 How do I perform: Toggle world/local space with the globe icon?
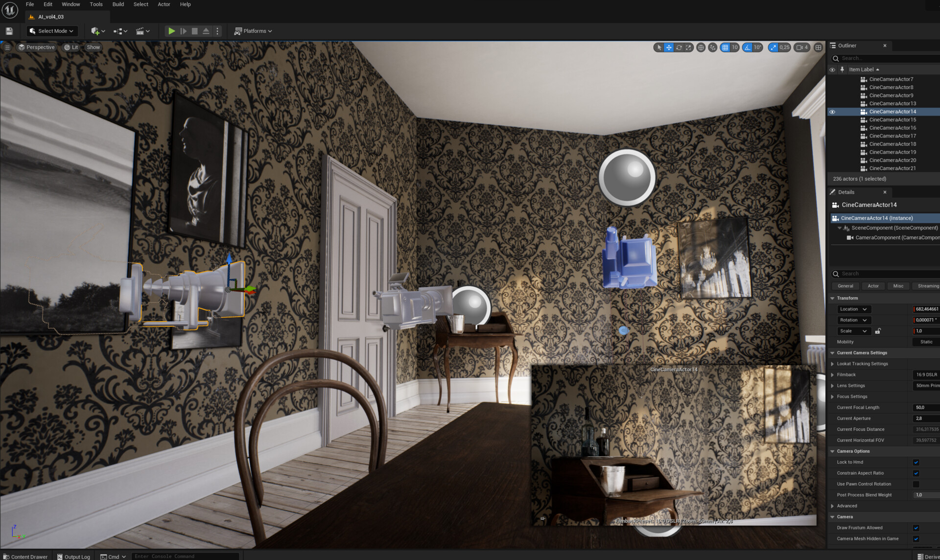[x=700, y=47]
